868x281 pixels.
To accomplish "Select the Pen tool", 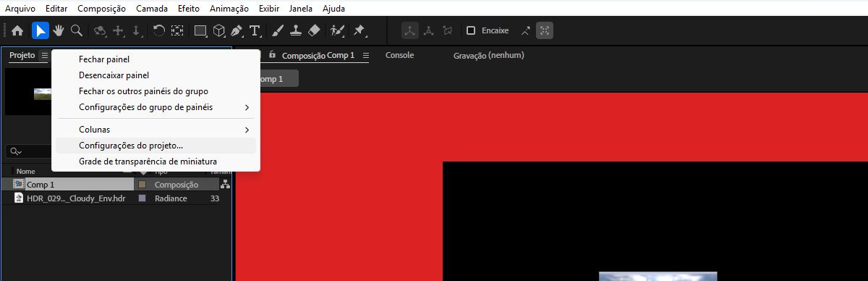I will coord(237,31).
